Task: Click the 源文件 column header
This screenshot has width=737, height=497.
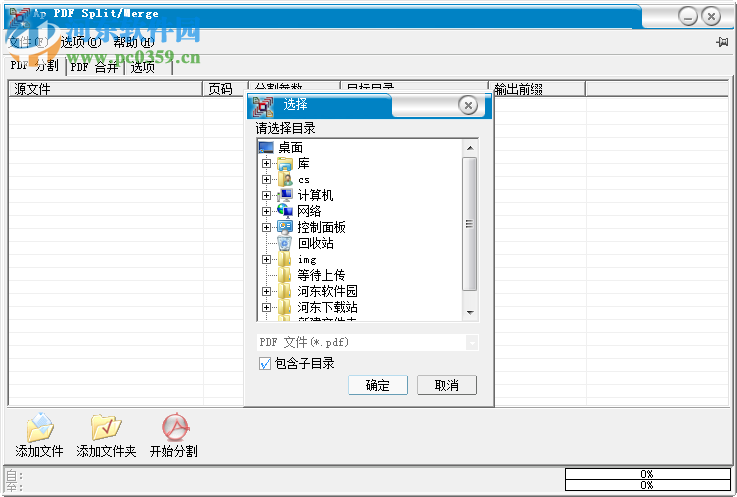Action: 106,89
